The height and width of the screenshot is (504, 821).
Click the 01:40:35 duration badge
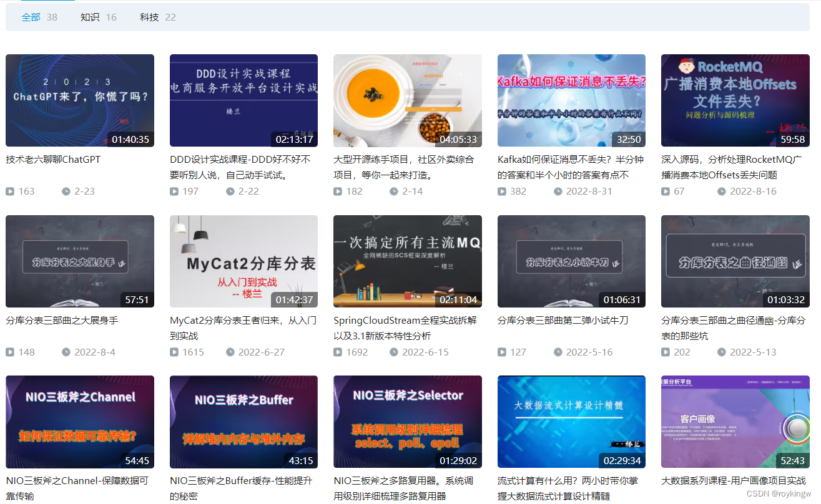[x=130, y=139]
